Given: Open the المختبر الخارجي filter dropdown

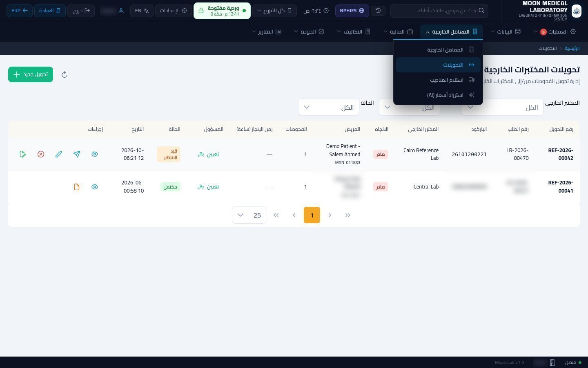Looking at the screenshot, I should (503, 107).
